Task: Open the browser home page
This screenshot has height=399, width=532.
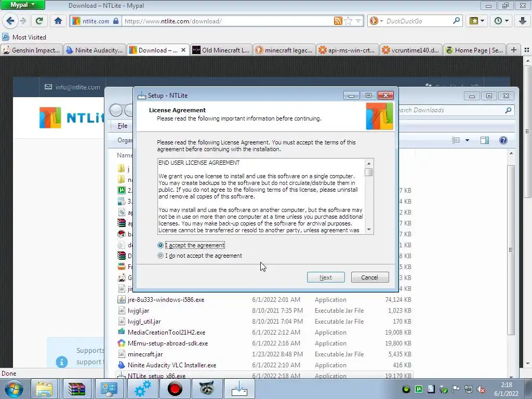Action: (58, 21)
